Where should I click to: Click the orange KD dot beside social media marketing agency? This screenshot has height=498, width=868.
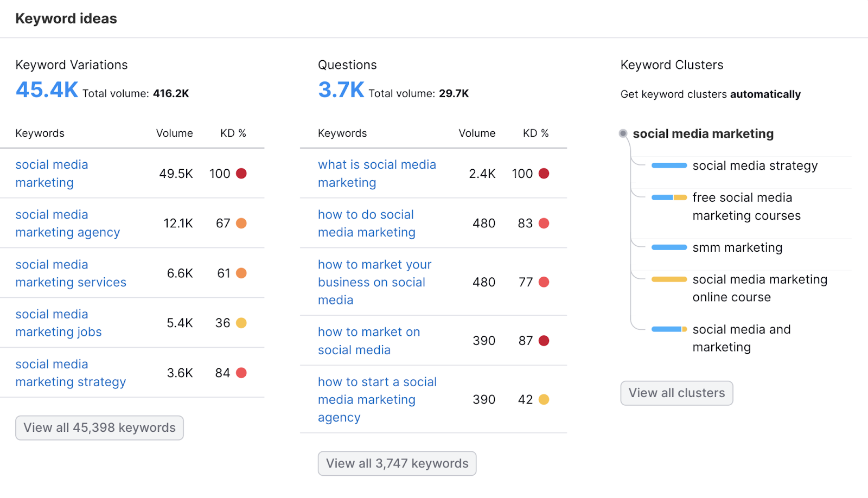point(242,223)
